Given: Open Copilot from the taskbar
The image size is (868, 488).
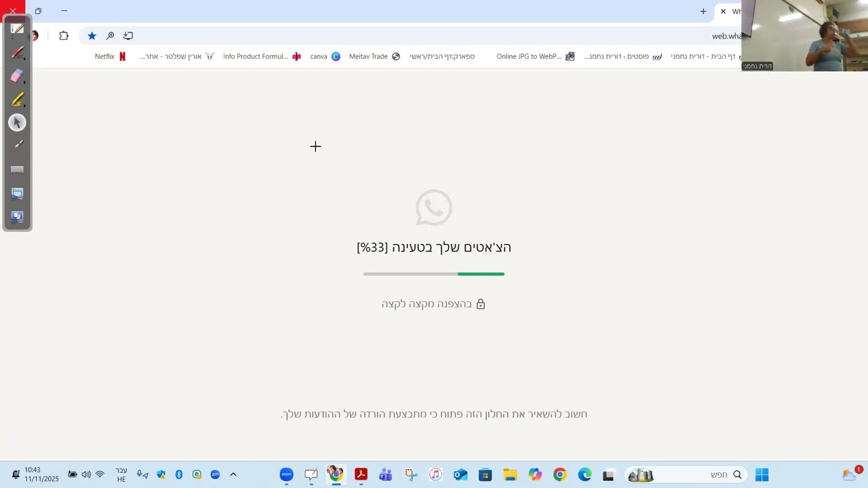Looking at the screenshot, I should [535, 475].
